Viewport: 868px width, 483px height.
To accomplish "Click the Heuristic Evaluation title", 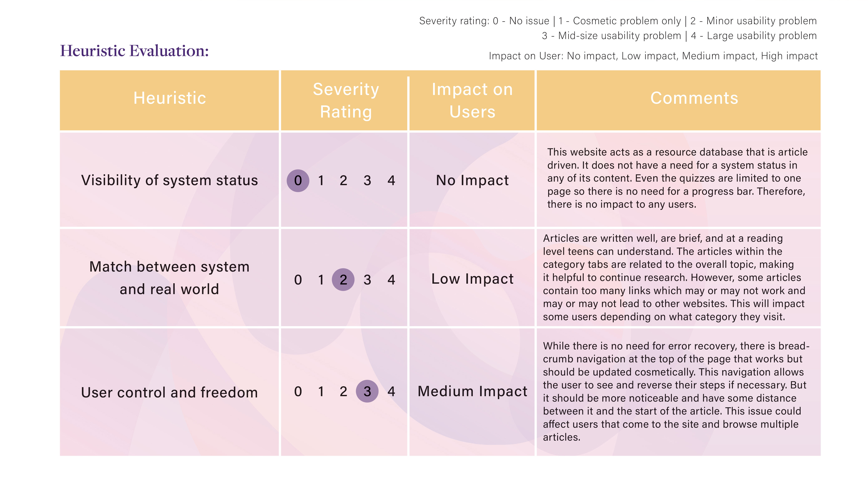I will [x=134, y=51].
